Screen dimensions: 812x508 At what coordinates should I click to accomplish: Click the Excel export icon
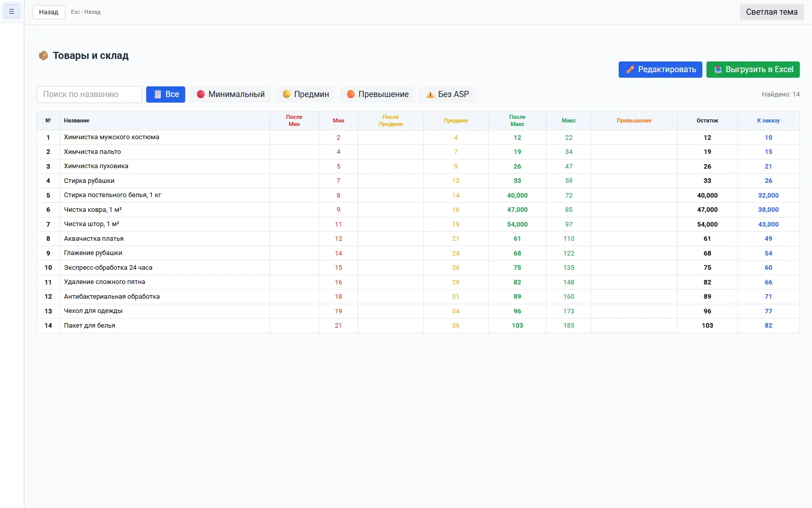[718, 70]
